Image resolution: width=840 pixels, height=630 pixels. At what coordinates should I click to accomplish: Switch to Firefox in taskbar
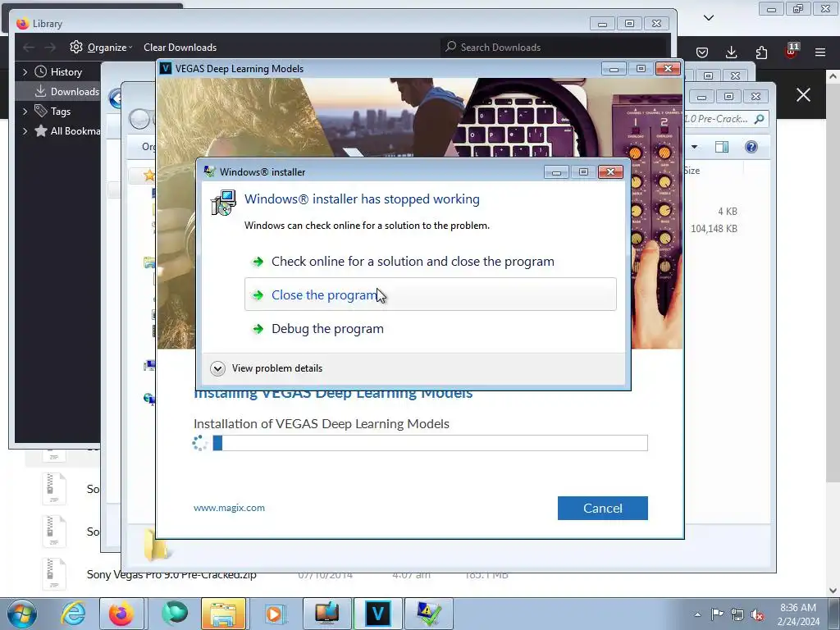click(121, 614)
